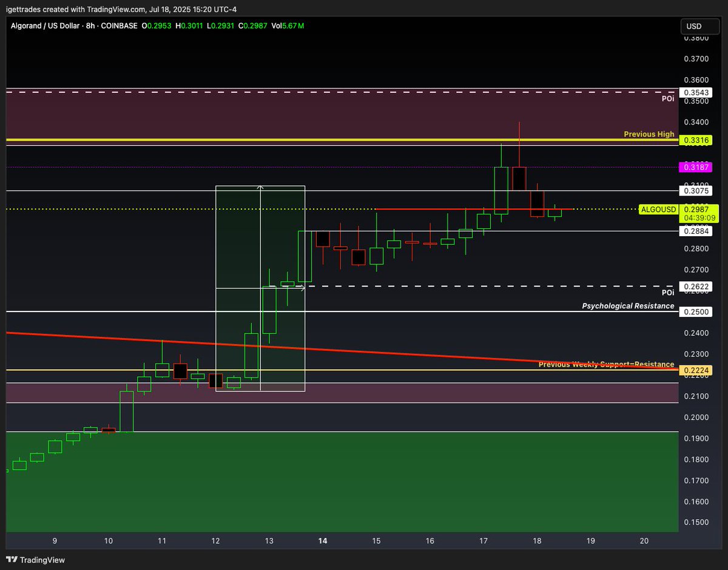Image resolution: width=728 pixels, height=570 pixels.
Task: Click the date label 15 on time axis
Action: [376, 541]
